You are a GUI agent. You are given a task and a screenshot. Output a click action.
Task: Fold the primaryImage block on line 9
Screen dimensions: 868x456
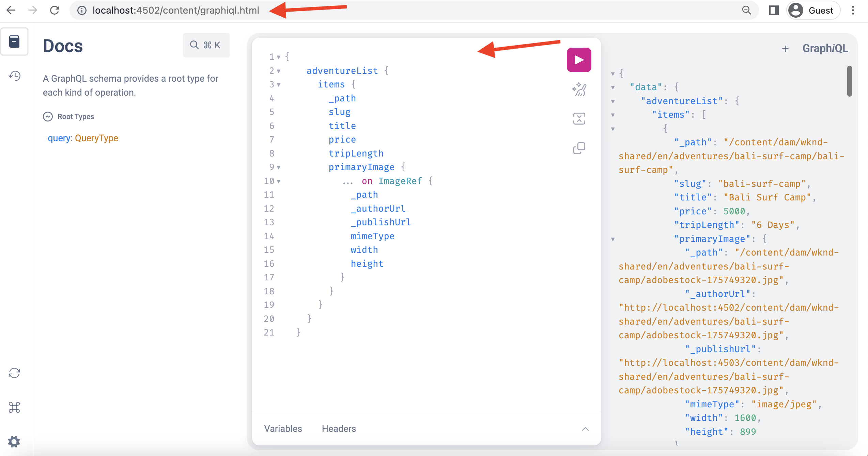click(279, 167)
